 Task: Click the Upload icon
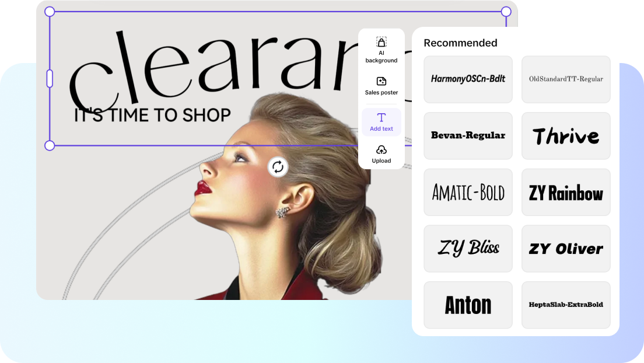coord(381,154)
